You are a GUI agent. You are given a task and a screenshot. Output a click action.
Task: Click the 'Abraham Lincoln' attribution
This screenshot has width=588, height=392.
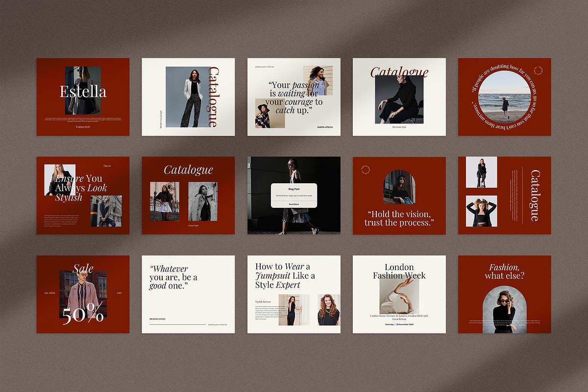pos(157,318)
